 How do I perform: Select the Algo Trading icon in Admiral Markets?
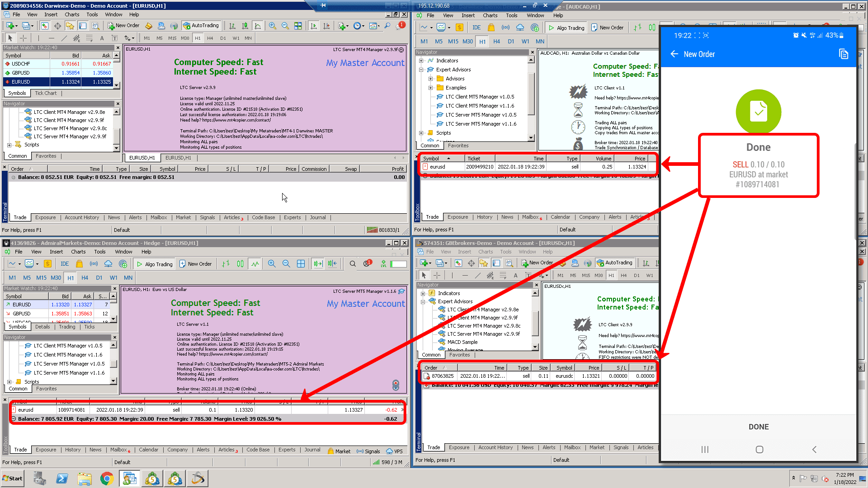coord(154,263)
